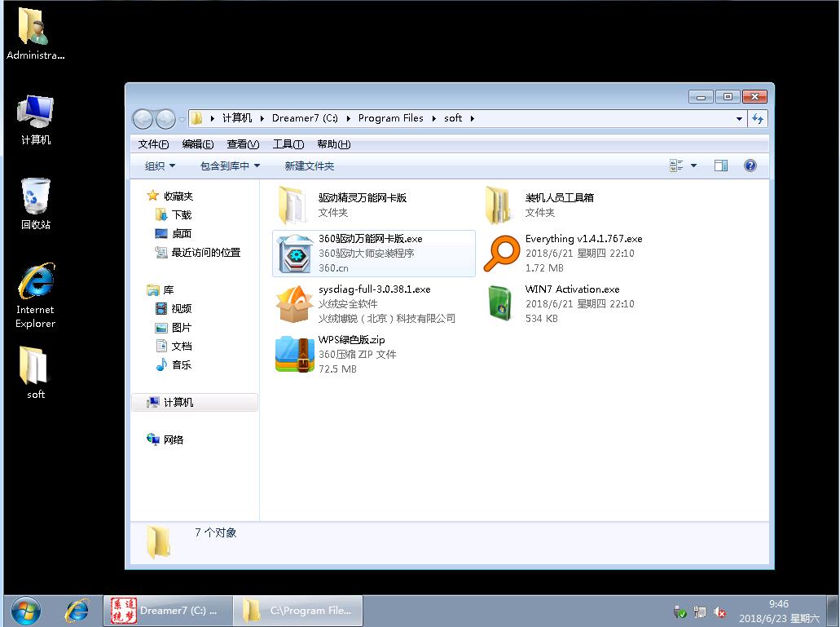Click the 新建文件夹 button
The height and width of the screenshot is (627, 840).
coord(309,166)
